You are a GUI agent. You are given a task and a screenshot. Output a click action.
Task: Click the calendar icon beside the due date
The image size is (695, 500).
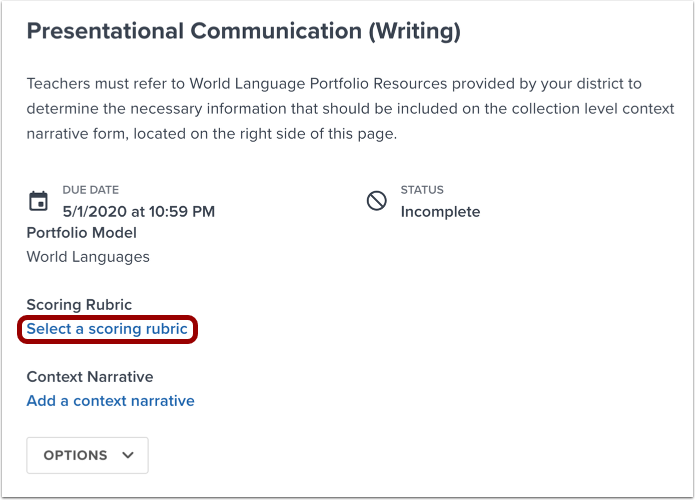coord(38,201)
